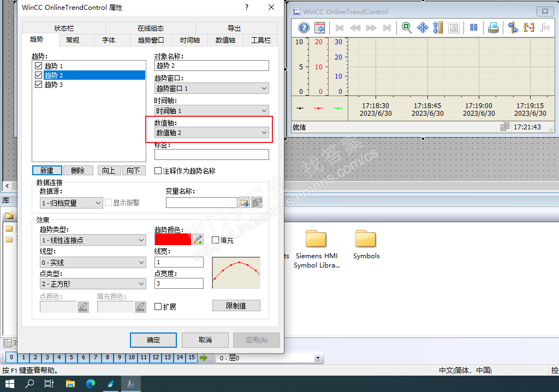Switch to the 趋势窗口 tab
This screenshot has height=392, width=559.
click(151, 40)
